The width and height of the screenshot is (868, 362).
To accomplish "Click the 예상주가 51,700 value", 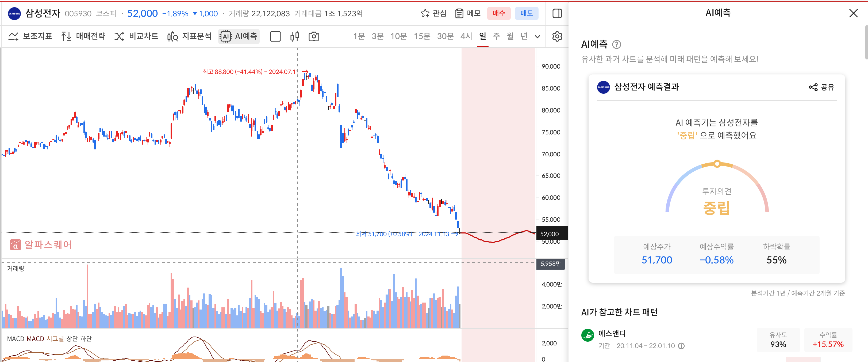I will (657, 260).
